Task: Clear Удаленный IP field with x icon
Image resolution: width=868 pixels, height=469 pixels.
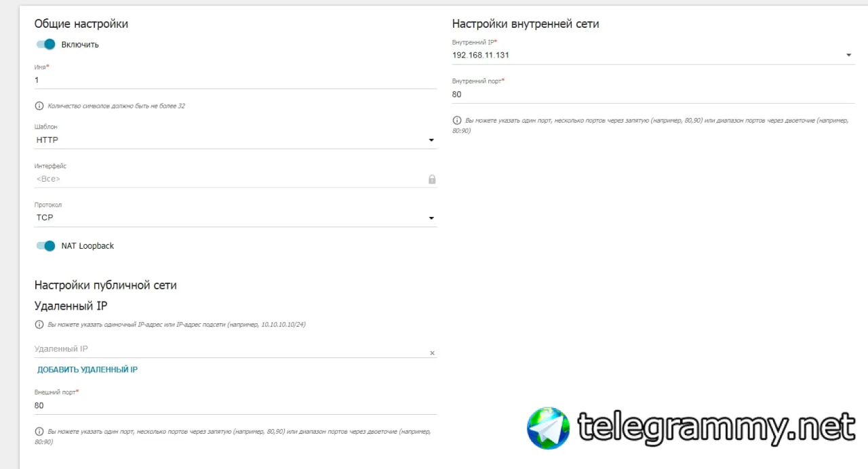Action: pyautogui.click(x=433, y=353)
